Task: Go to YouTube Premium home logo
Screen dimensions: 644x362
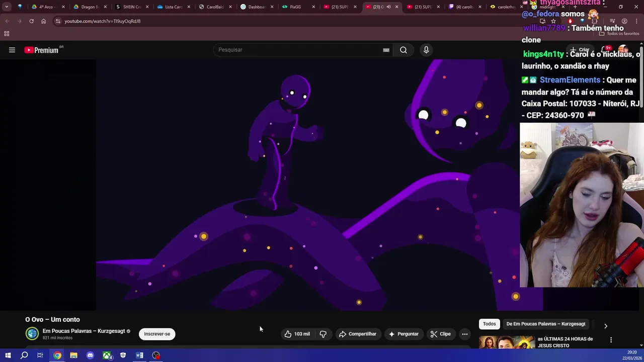Action: pyautogui.click(x=41, y=50)
